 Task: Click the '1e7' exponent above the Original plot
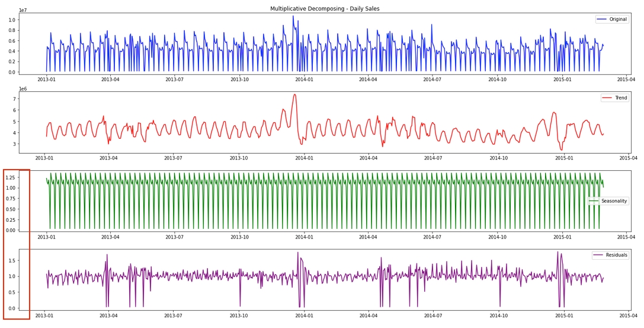23,10
